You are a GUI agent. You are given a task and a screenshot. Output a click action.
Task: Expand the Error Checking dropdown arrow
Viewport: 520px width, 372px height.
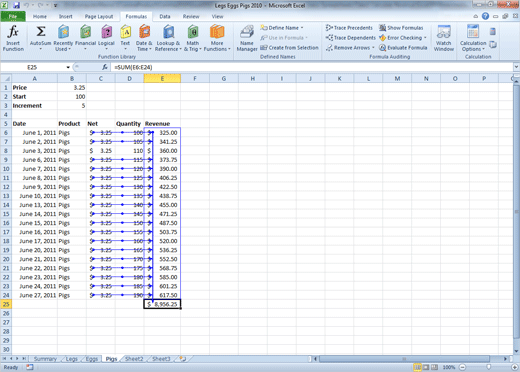(425, 38)
